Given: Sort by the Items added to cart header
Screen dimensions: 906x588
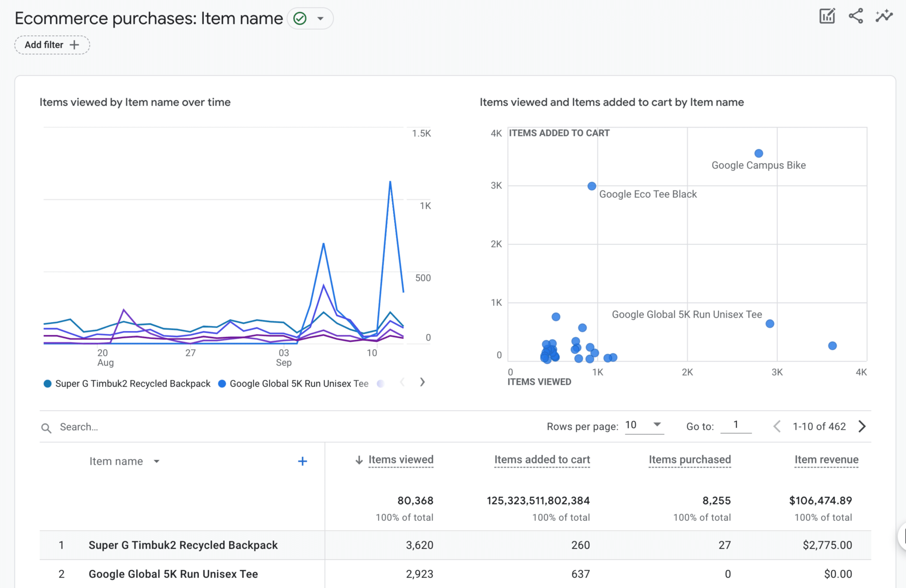Looking at the screenshot, I should [x=542, y=460].
